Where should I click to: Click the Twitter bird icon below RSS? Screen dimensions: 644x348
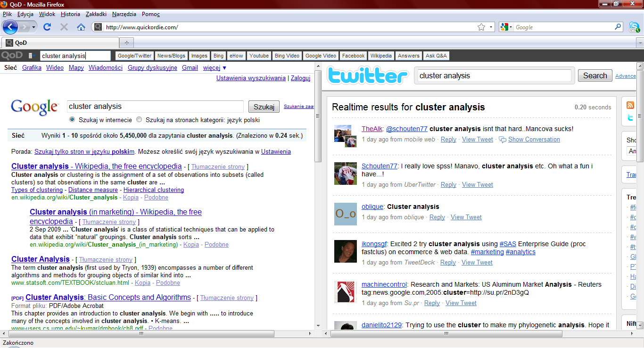coord(630,118)
